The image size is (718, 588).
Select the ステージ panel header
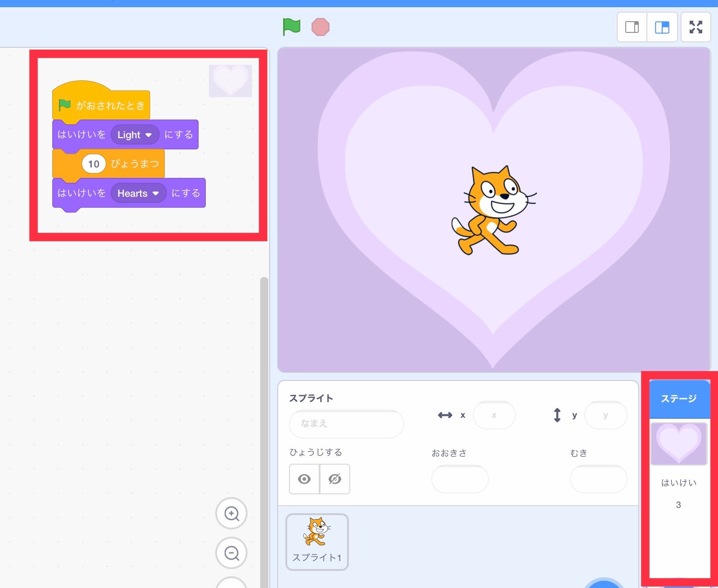pos(679,399)
